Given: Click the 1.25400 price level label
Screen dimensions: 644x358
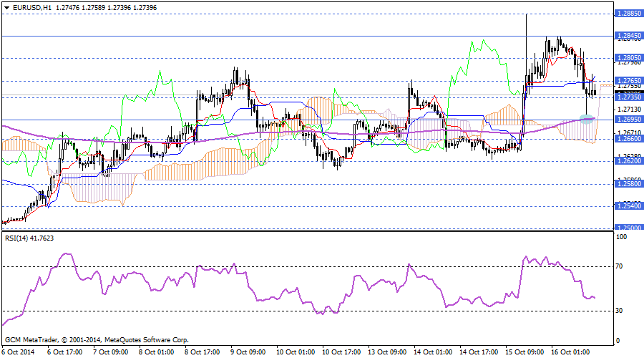Looking at the screenshot, I should pos(628,205).
